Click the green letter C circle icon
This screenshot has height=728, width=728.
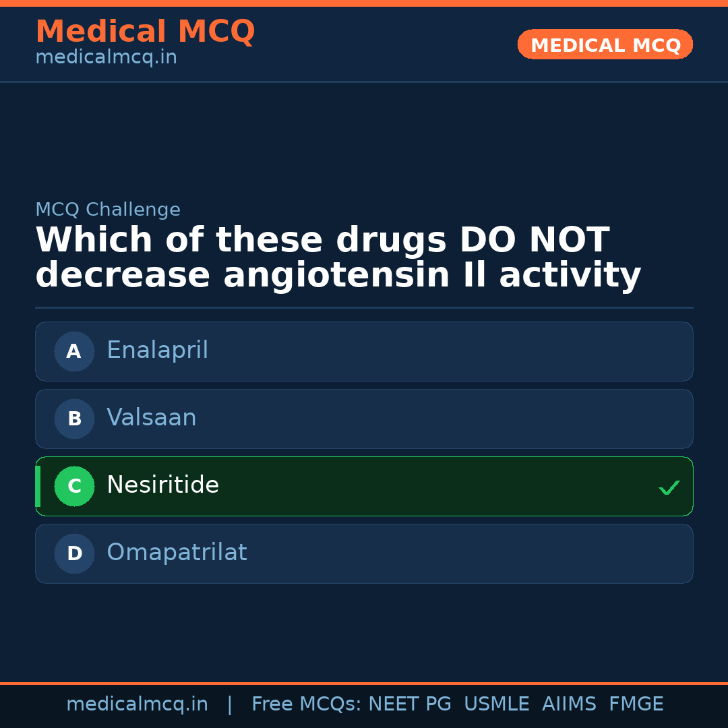tap(74, 486)
